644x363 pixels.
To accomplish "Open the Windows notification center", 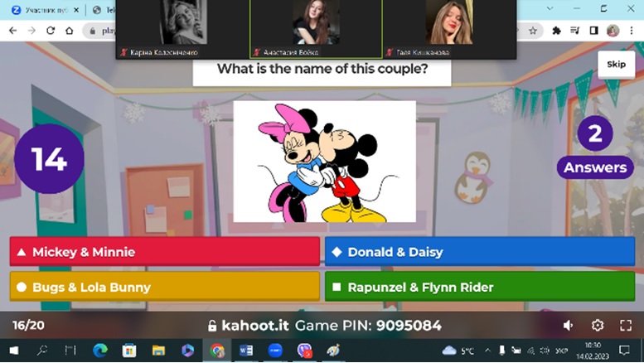I will coord(624,351).
